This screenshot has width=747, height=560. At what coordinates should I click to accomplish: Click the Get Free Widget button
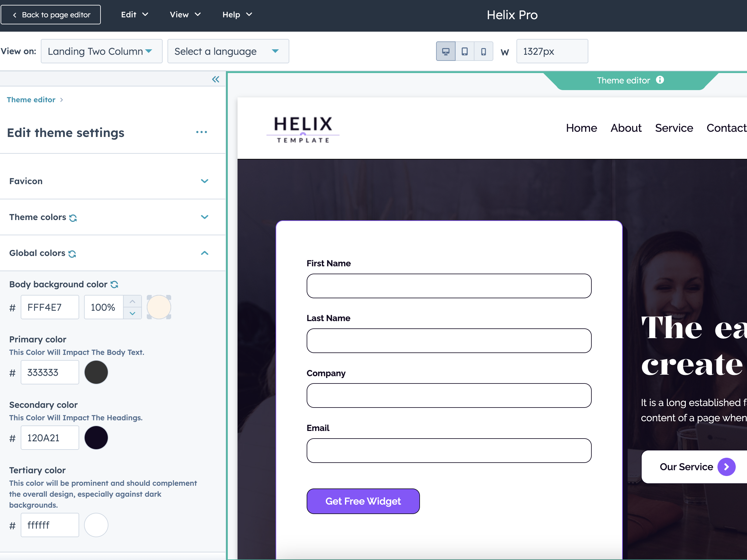(363, 501)
